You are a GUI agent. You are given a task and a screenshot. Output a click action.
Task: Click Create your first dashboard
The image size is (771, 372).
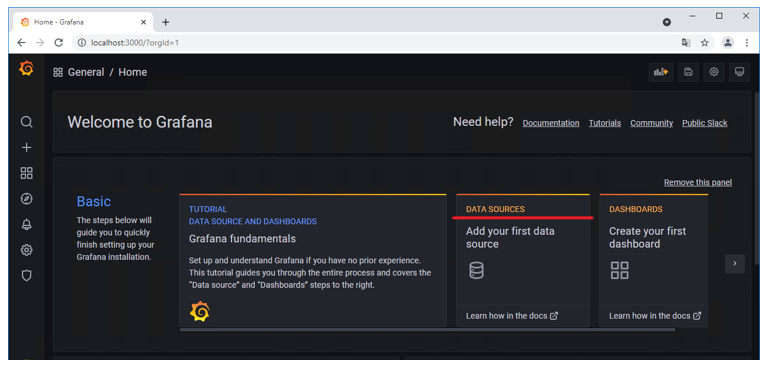pos(647,237)
